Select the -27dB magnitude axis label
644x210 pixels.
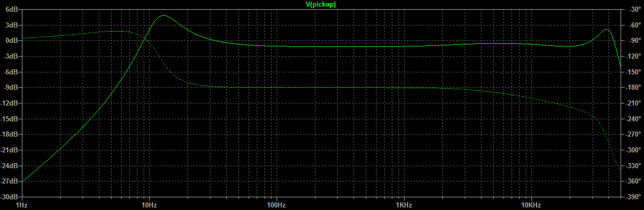10,181
